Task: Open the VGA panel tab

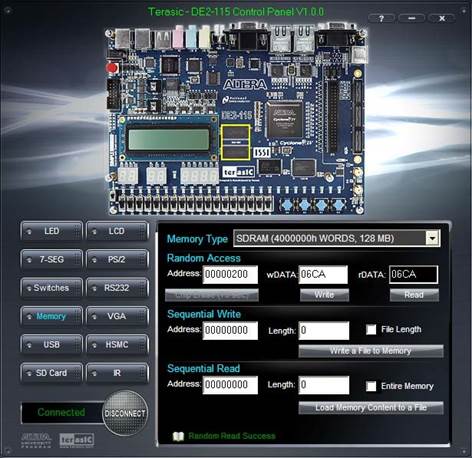Action: [x=117, y=316]
